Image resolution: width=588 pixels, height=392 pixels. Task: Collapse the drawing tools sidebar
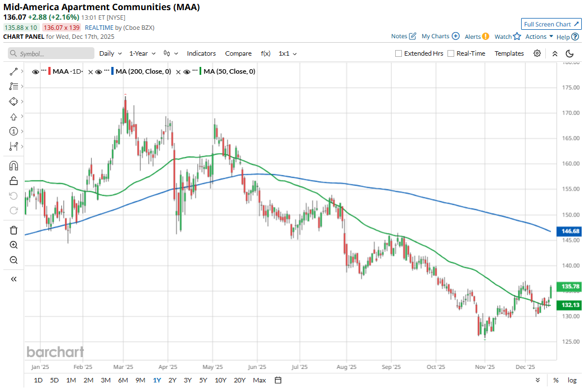click(x=13, y=279)
